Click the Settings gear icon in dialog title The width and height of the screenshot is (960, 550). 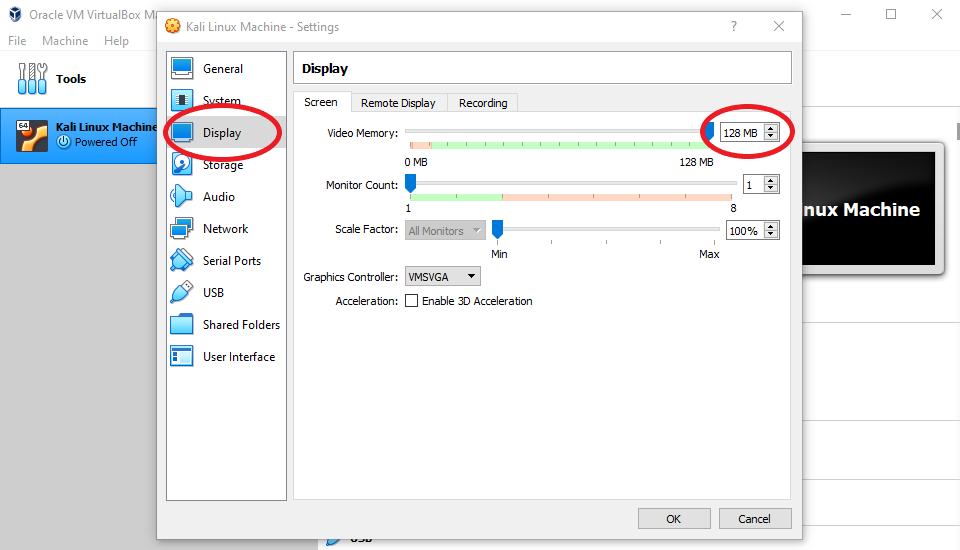click(173, 26)
